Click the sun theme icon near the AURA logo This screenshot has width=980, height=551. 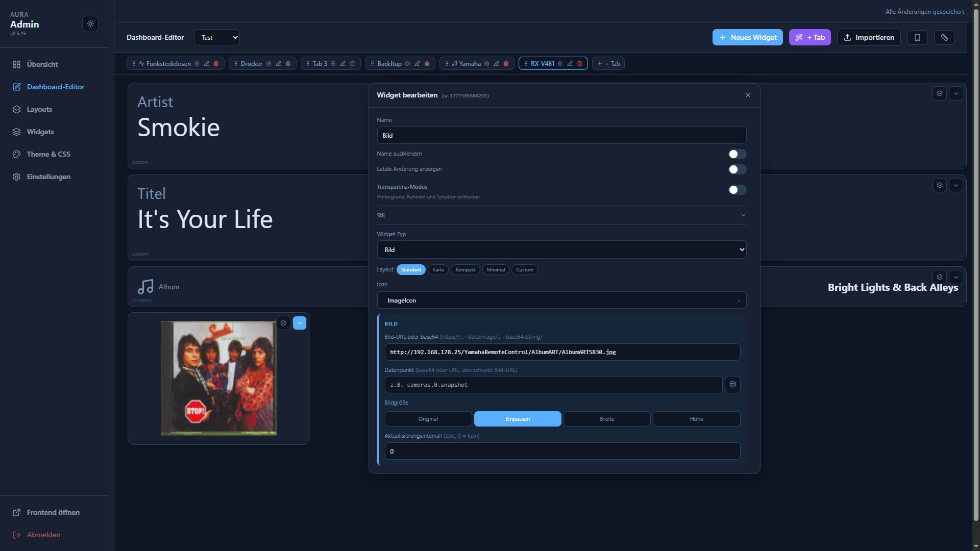pyautogui.click(x=90, y=24)
